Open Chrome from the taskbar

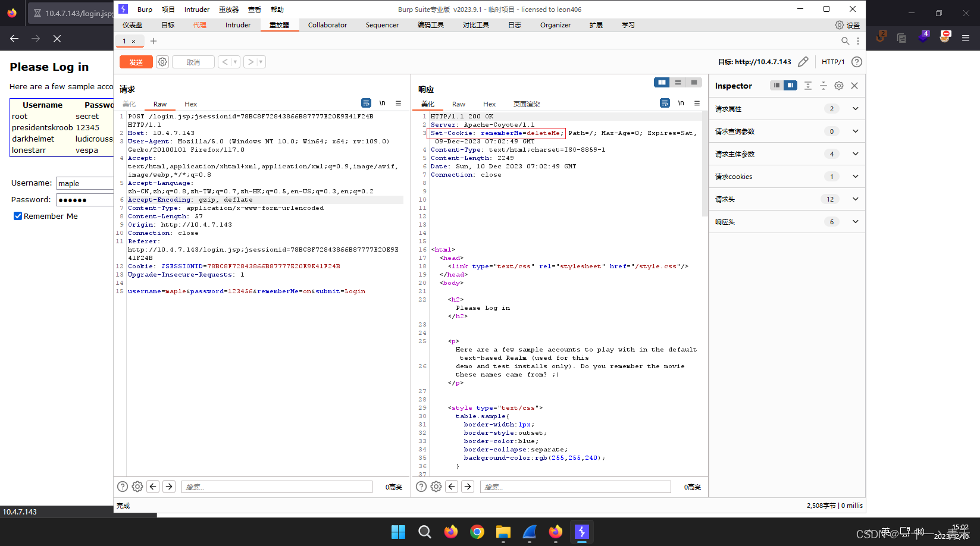point(477,532)
